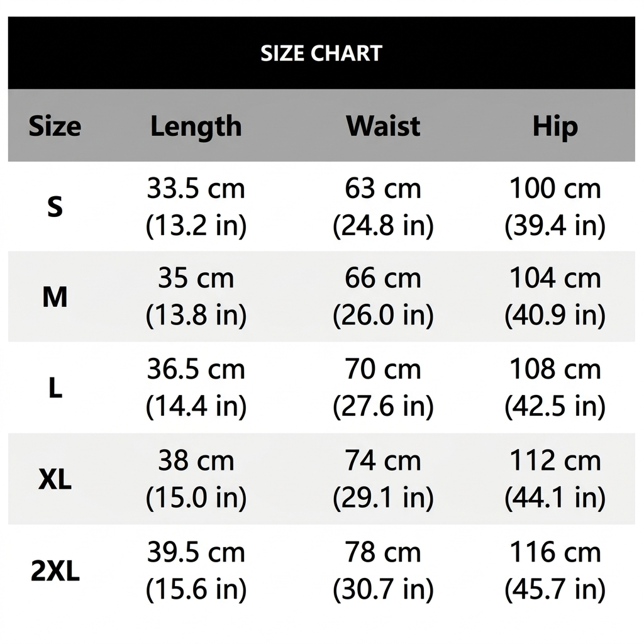Screen dimensions: 644x644
Task: Select the 38 cm length cell
Action: coord(196,479)
